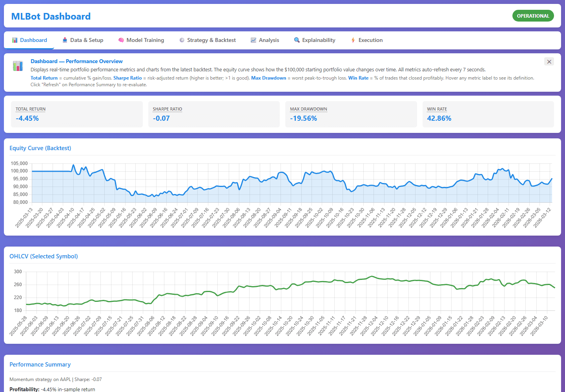The height and width of the screenshot is (392, 565).
Task: Click the 80,000 equity axis label
Action: [20, 202]
